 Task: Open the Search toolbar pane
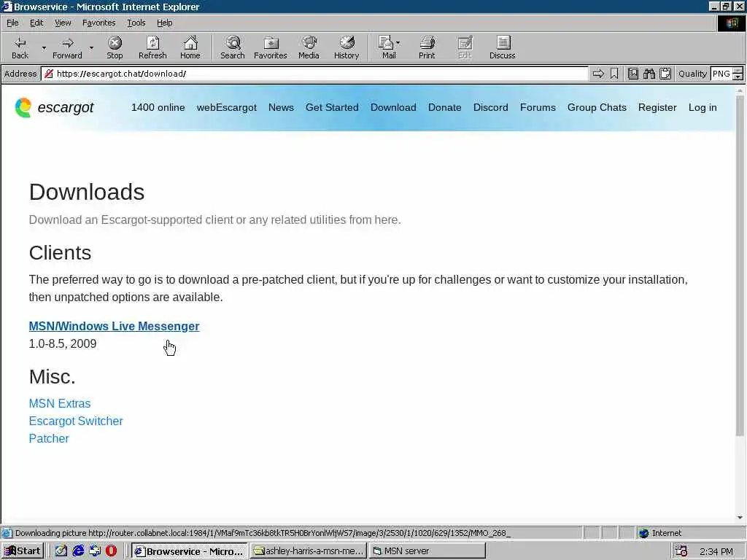233,47
